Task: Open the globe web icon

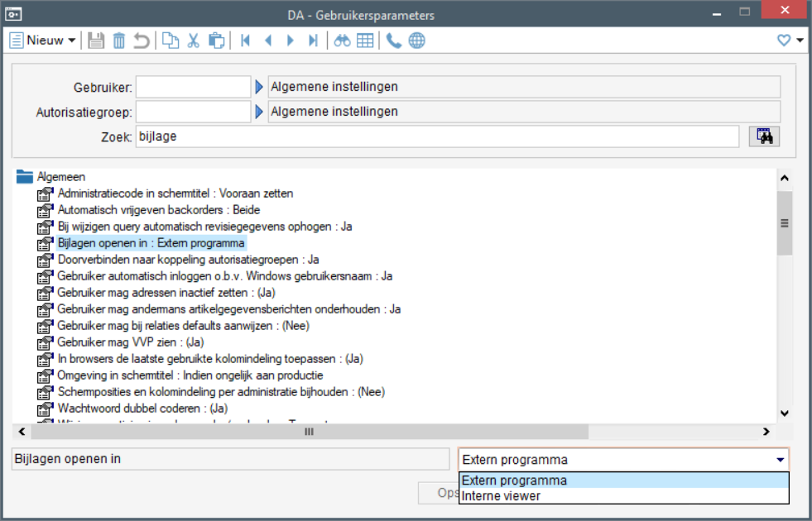Action: pyautogui.click(x=416, y=41)
